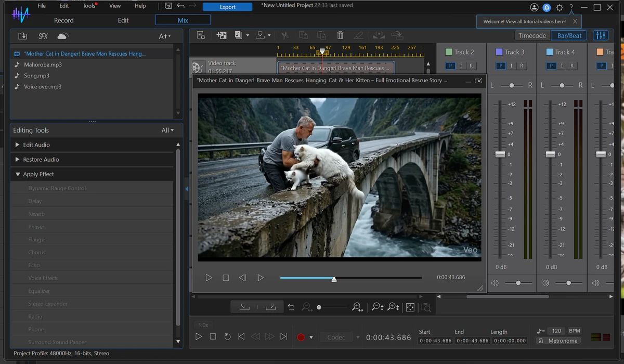624x364 pixels.
Task: Click the horizontal zoom-in magnifier
Action: tap(357, 307)
